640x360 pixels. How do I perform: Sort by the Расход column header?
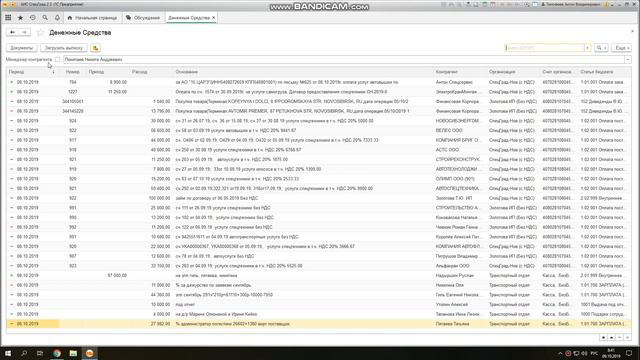click(x=151, y=72)
